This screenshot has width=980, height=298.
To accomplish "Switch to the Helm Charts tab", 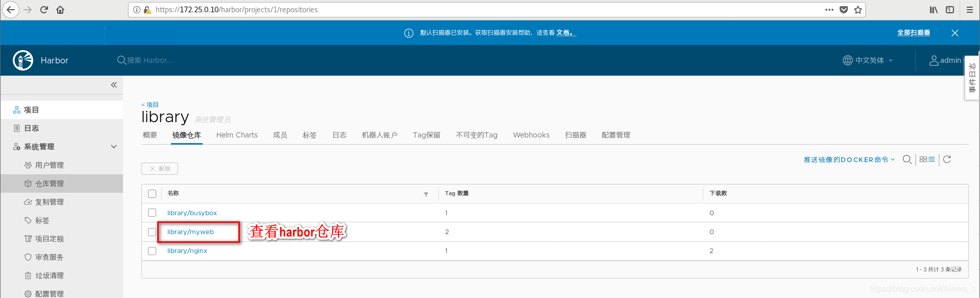I will click(237, 135).
